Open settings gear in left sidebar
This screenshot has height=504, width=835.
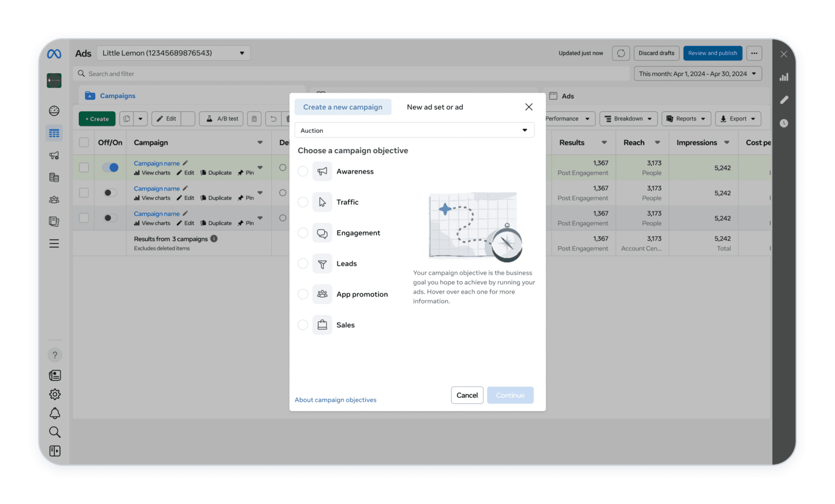click(55, 394)
